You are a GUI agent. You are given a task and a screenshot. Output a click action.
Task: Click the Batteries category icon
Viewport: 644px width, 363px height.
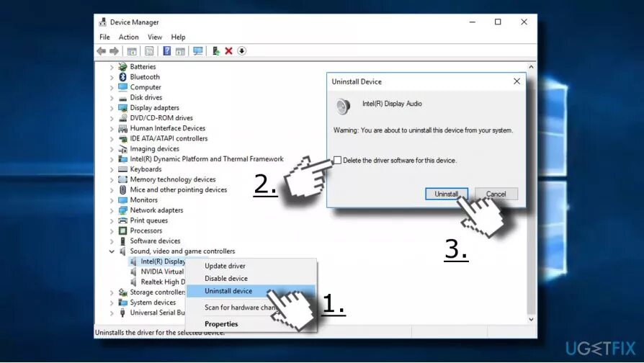click(x=122, y=66)
